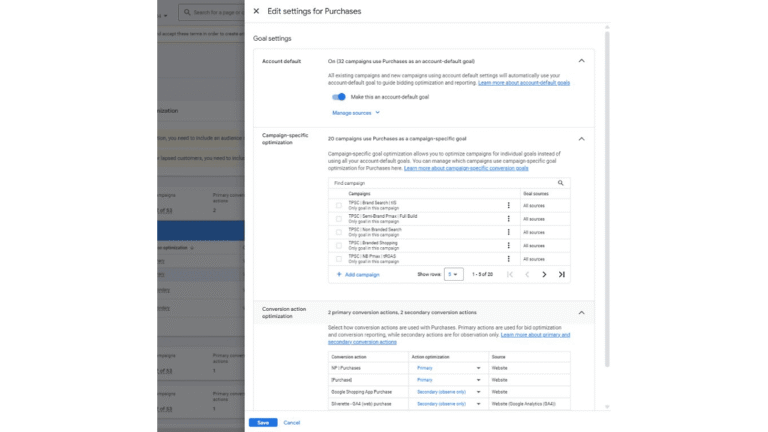The width and height of the screenshot is (768, 432).
Task: Collapse the Campaign-specific optimization section
Action: point(581,139)
